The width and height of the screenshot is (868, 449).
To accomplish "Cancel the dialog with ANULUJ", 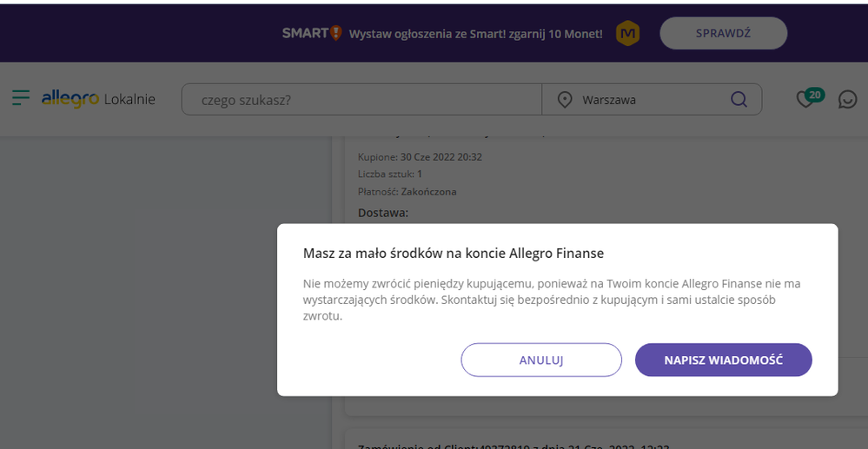I will [541, 360].
